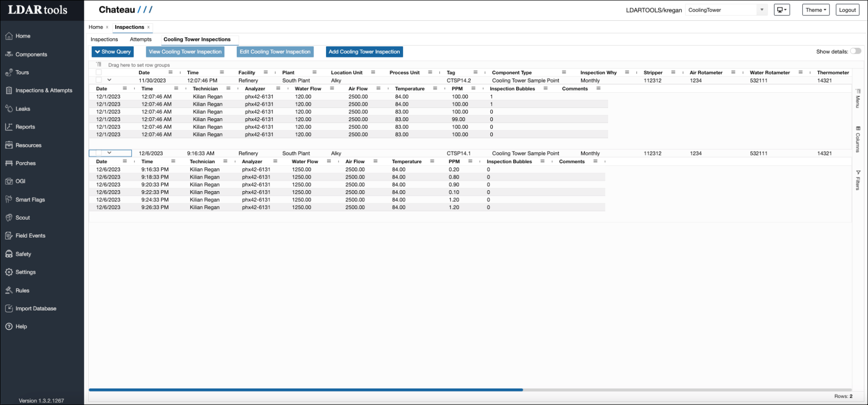Click the Columns side panel icon
The width and height of the screenshot is (868, 405).
[x=858, y=129]
